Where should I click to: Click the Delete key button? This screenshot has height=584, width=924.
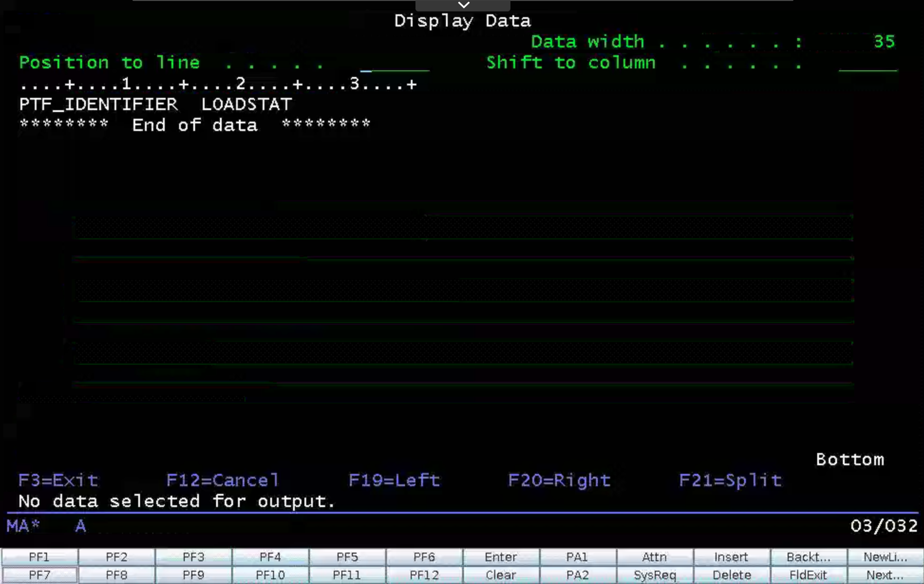coord(732,575)
